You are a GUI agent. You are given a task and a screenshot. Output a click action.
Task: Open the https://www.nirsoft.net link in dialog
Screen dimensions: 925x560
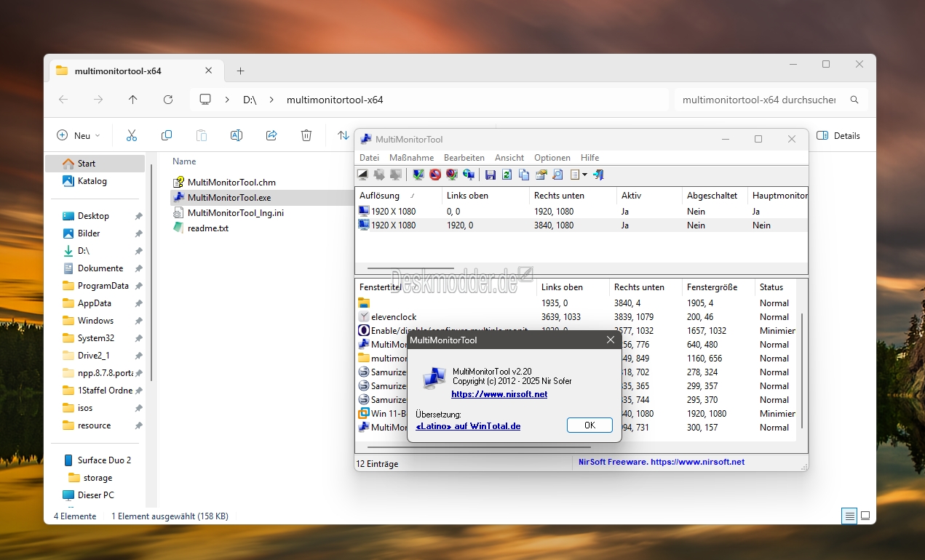[x=499, y=394]
